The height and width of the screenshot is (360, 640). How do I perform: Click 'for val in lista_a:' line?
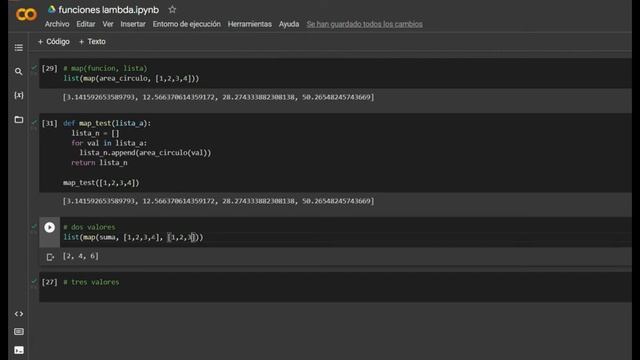coord(109,143)
